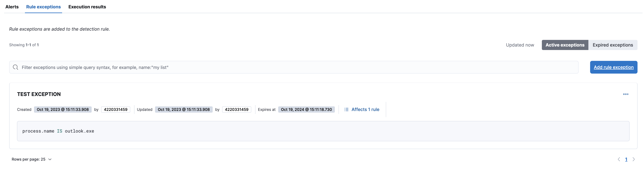Switch to the Alerts tab
644x170 pixels.
coord(12,7)
